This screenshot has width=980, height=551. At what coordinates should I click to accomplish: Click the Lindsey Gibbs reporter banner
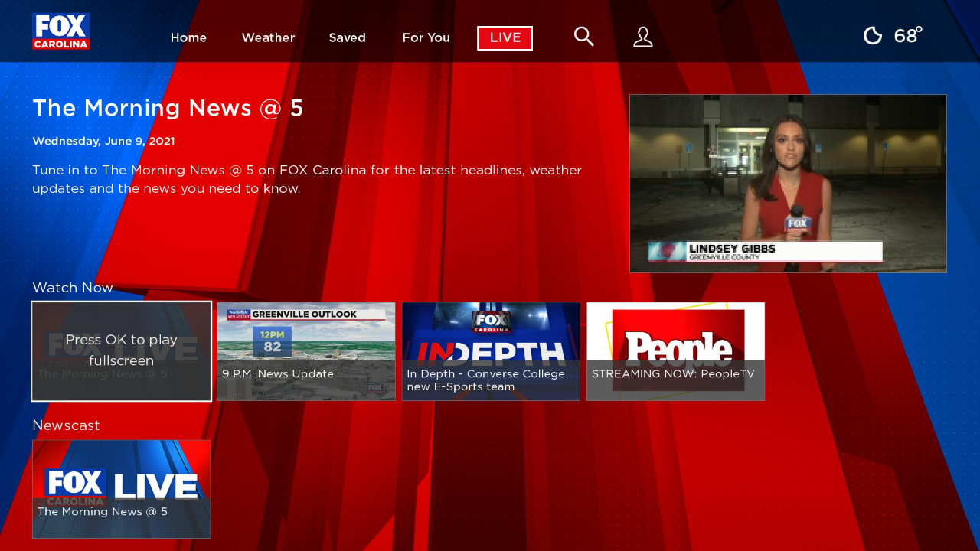point(763,251)
